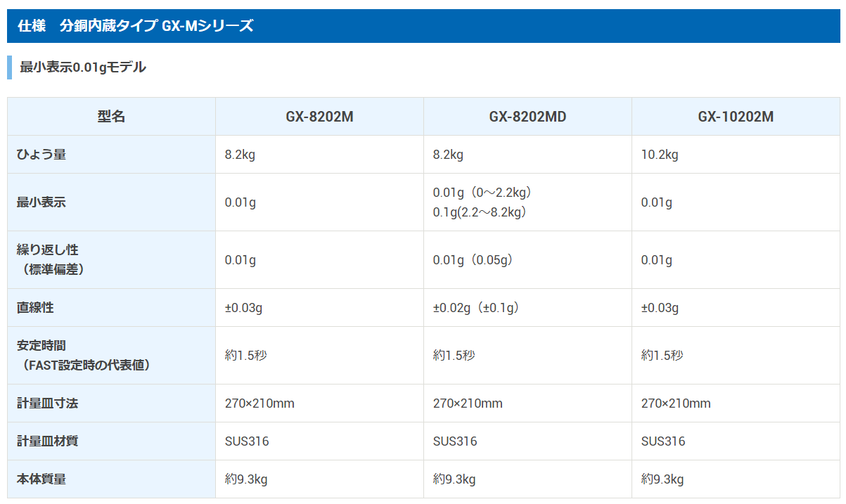The width and height of the screenshot is (846, 504).
Task: Click the 本体質量 row label
Action: click(41, 479)
